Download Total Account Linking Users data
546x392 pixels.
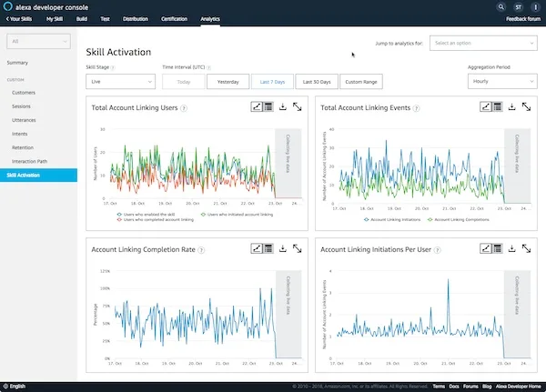(283, 106)
